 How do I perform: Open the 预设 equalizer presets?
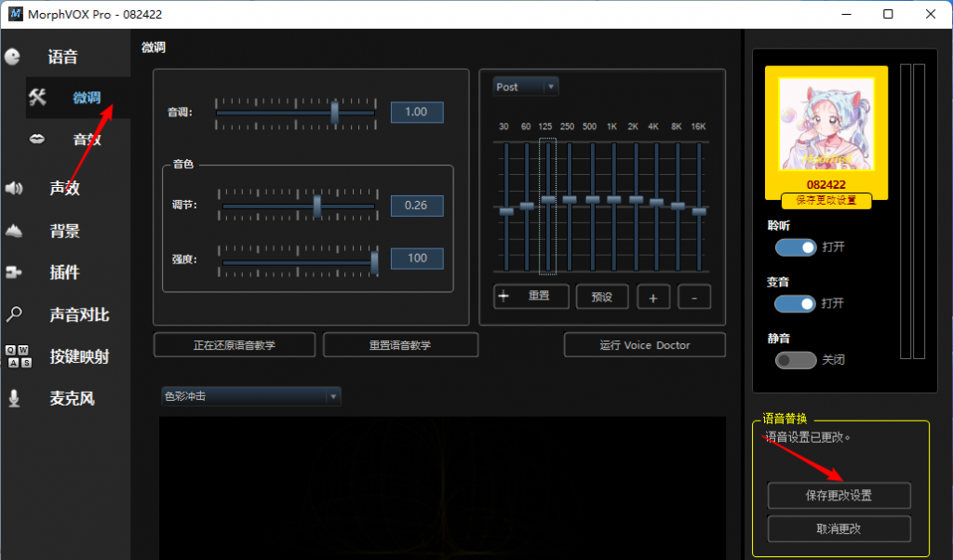601,296
